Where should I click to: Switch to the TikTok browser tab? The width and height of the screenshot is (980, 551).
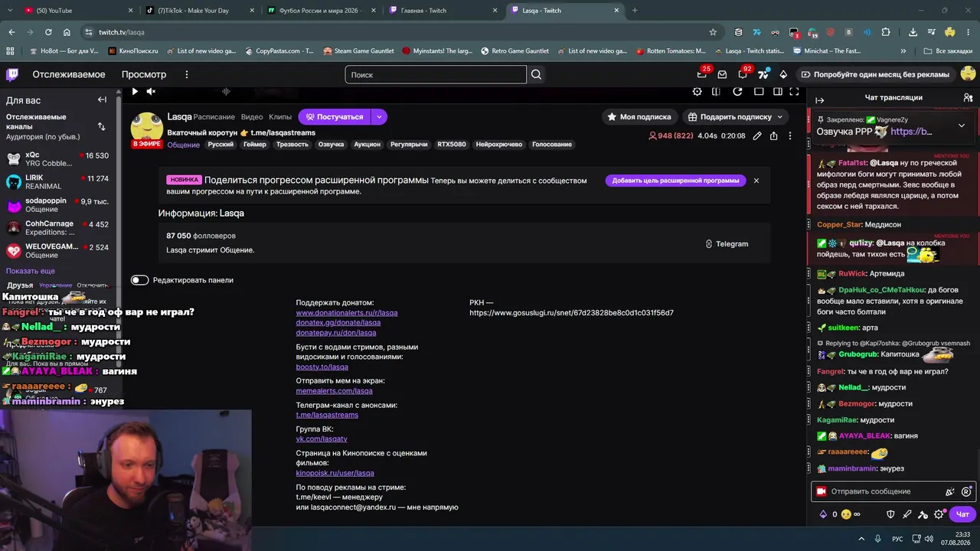199,11
